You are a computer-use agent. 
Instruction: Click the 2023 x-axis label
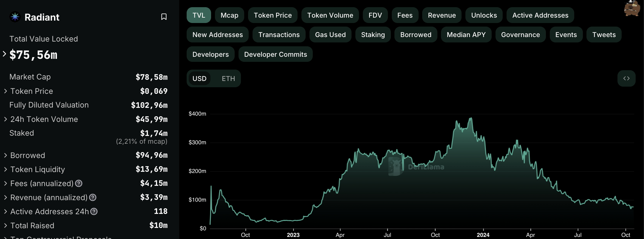click(293, 235)
